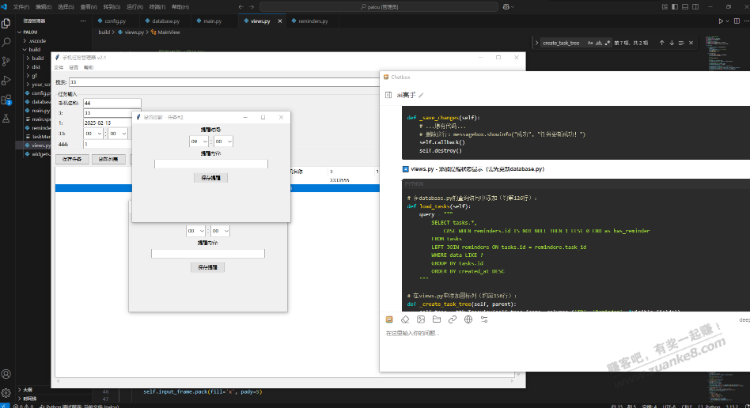Go to next match in find widget

[672, 43]
